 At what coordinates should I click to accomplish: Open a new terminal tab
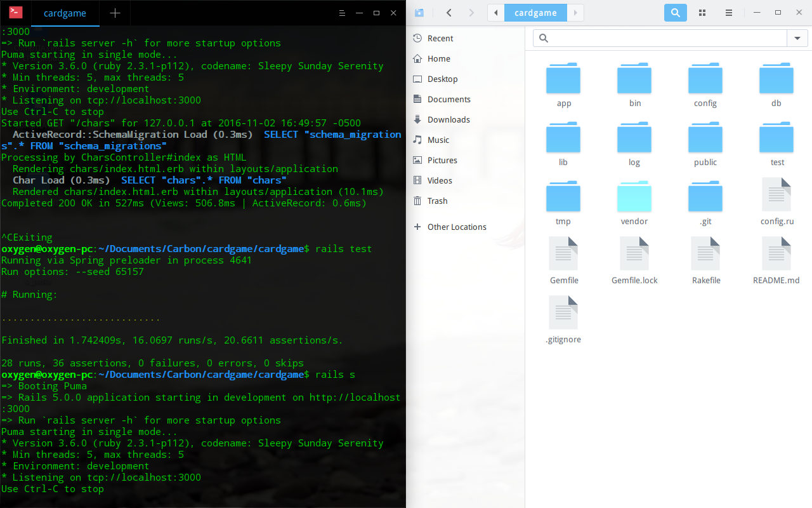pyautogui.click(x=115, y=13)
